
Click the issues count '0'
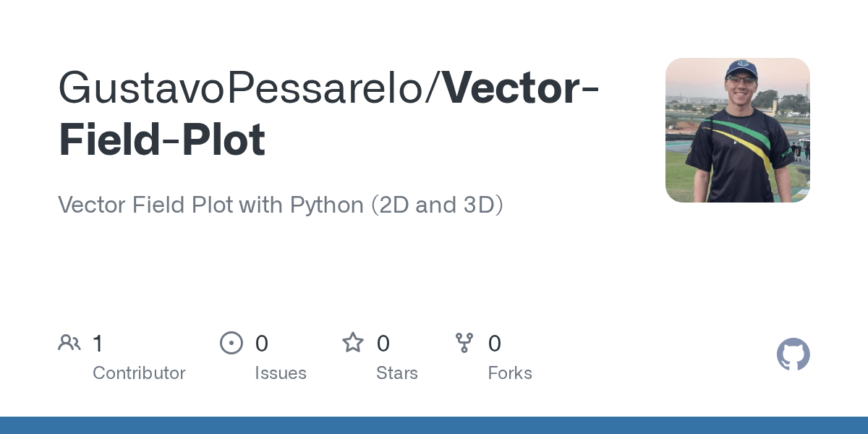262,344
